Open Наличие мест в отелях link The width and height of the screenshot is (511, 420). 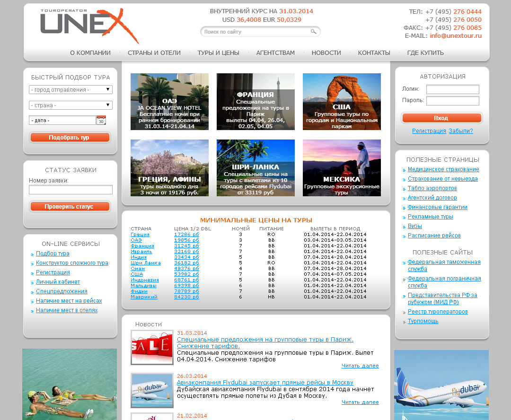point(67,310)
